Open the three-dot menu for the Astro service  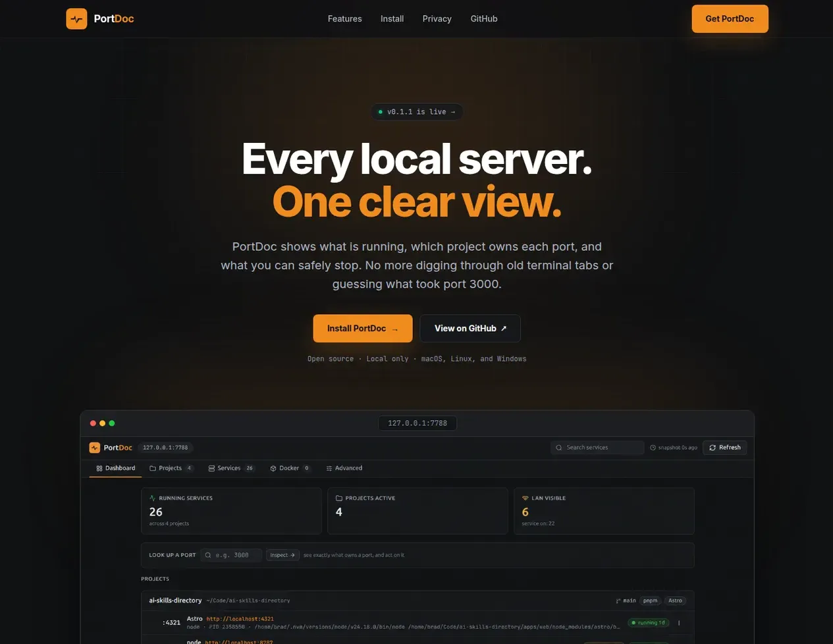coord(679,623)
